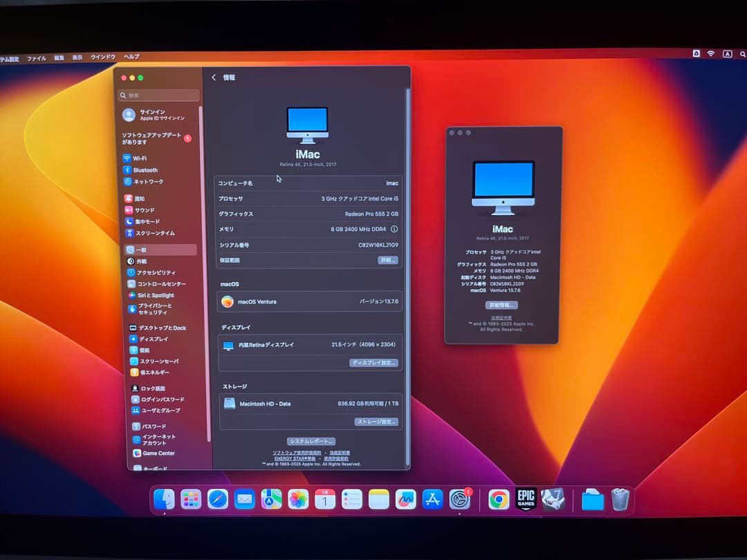This screenshot has height=560, width=747.
Task: Click the 検索 search field in the sidebar
Action: click(158, 95)
